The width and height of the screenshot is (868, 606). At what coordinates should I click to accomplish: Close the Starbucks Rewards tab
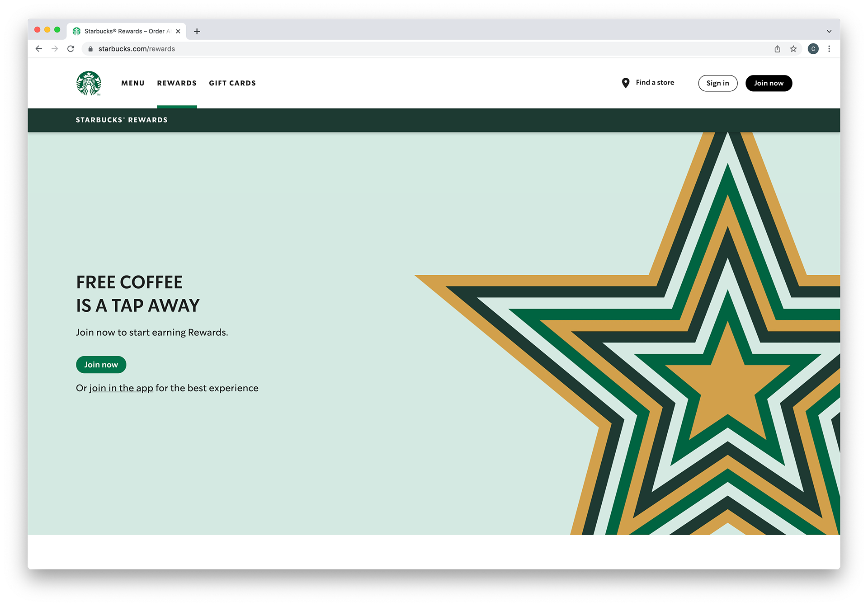178,31
